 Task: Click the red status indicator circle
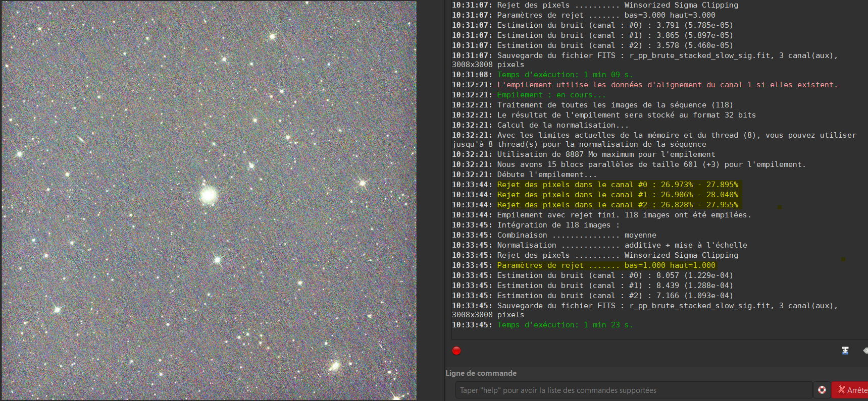[456, 351]
